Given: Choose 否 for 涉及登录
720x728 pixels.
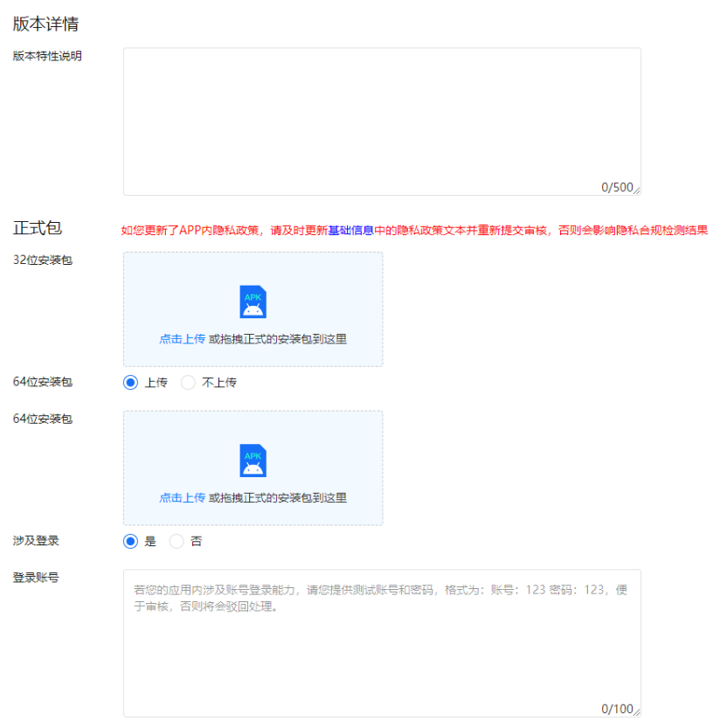Looking at the screenshot, I should [177, 541].
